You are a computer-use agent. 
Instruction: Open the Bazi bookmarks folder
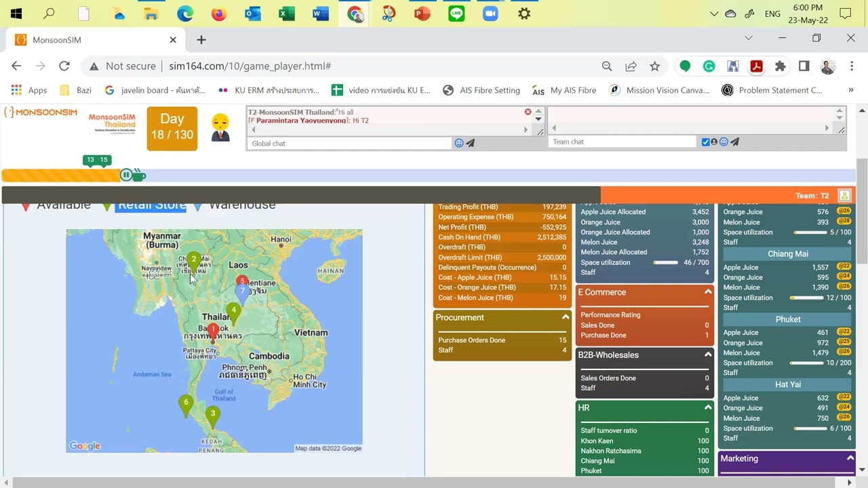75,90
